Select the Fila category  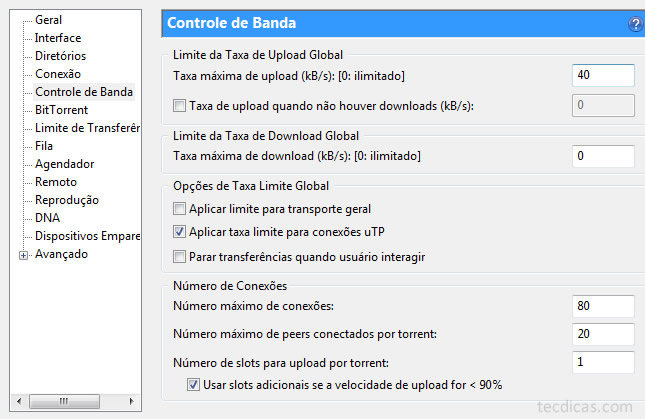click(44, 146)
